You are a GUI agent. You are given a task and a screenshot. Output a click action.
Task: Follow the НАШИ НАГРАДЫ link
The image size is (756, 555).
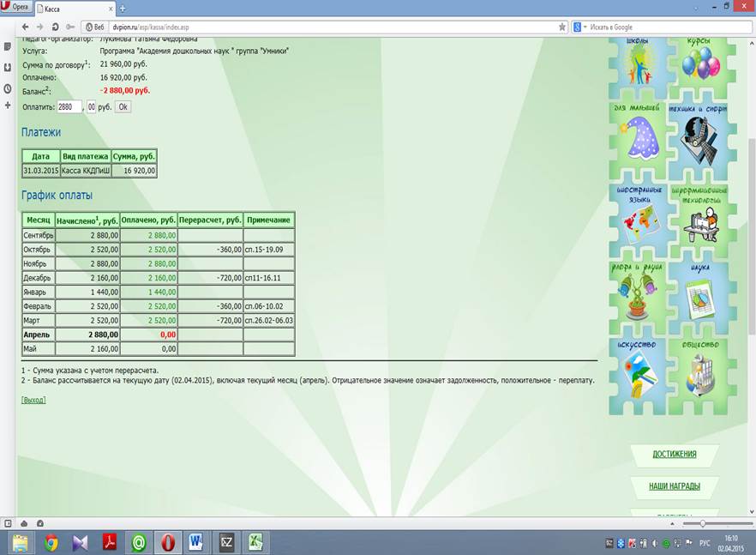coord(675,486)
